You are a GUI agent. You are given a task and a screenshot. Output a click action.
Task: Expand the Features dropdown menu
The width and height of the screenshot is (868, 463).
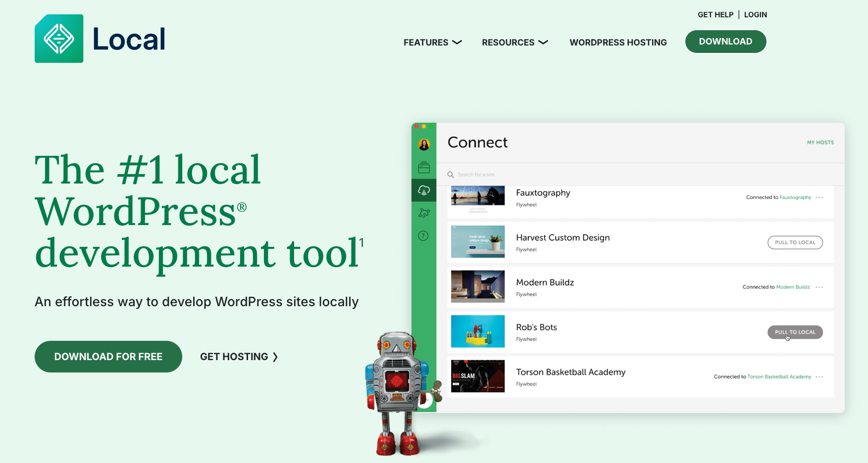(432, 43)
